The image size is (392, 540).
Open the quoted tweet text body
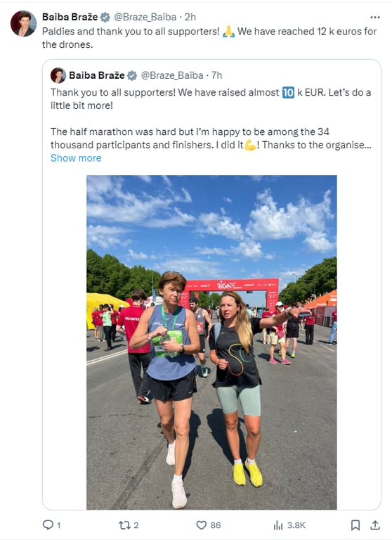(211, 118)
